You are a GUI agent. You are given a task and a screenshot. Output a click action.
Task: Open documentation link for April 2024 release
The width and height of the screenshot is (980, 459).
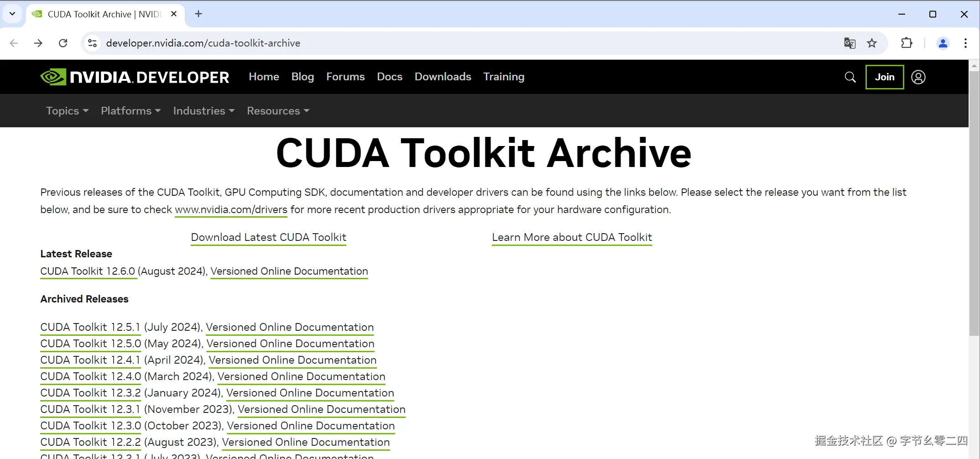pos(292,360)
